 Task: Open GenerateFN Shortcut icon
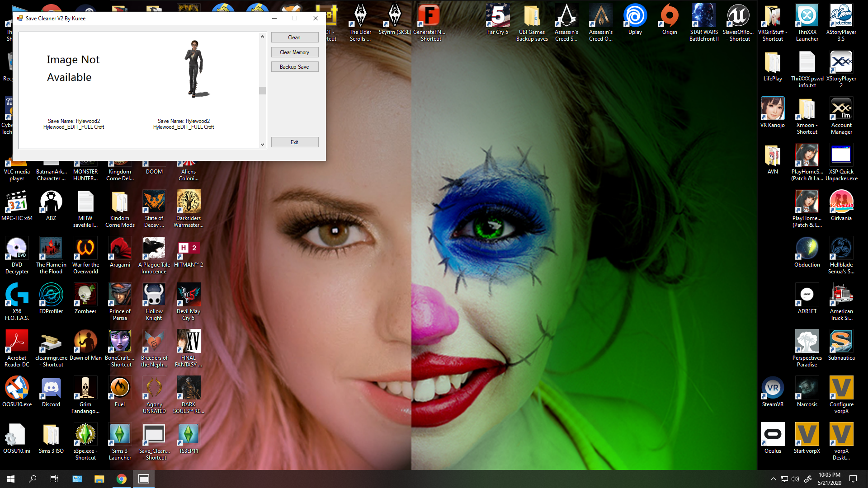click(x=429, y=23)
